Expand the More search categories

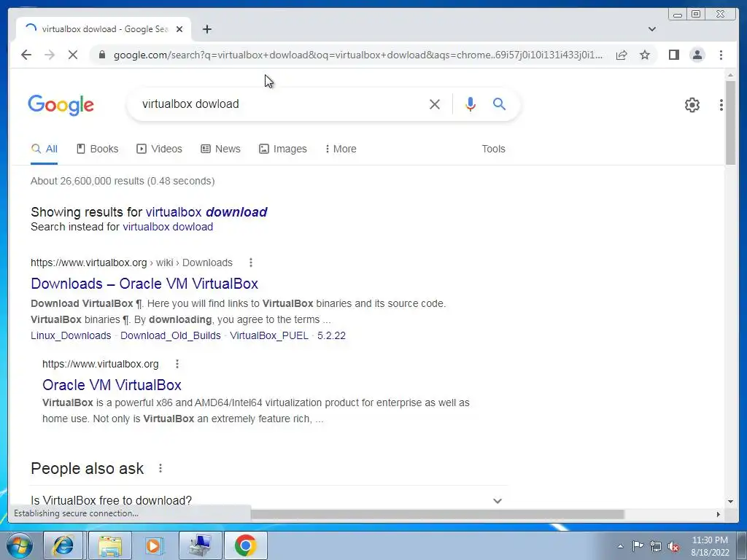coord(341,149)
